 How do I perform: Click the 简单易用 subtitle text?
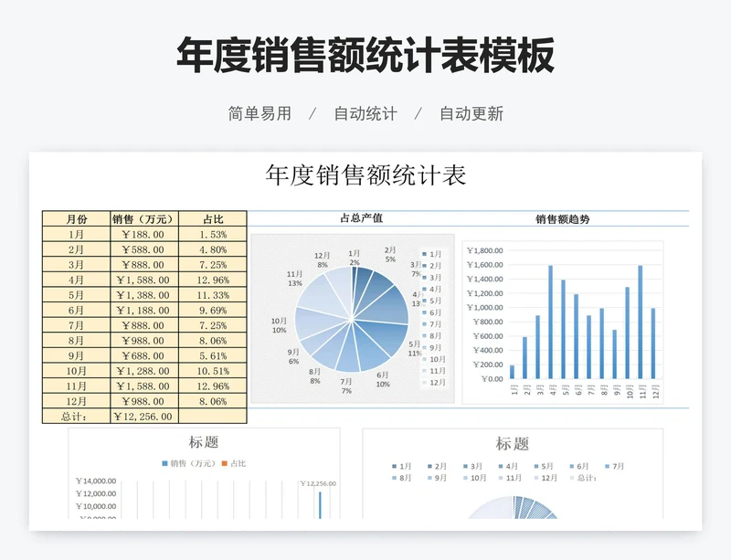tap(260, 114)
